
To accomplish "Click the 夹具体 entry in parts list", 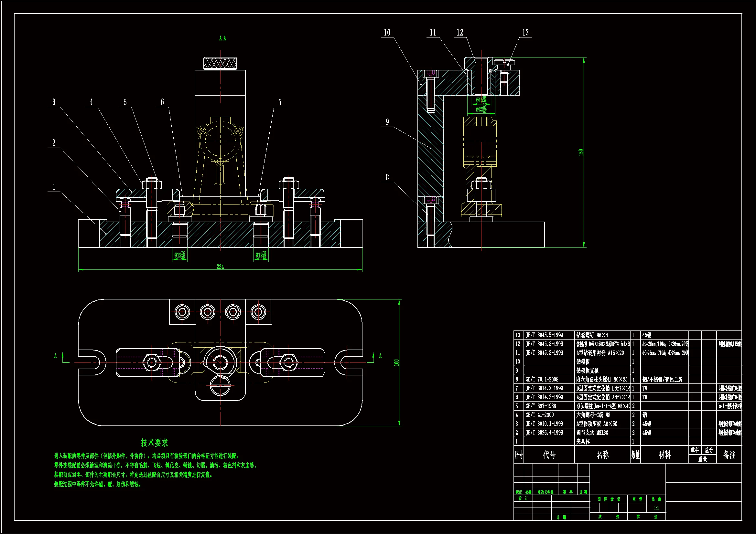I will tap(583, 442).
